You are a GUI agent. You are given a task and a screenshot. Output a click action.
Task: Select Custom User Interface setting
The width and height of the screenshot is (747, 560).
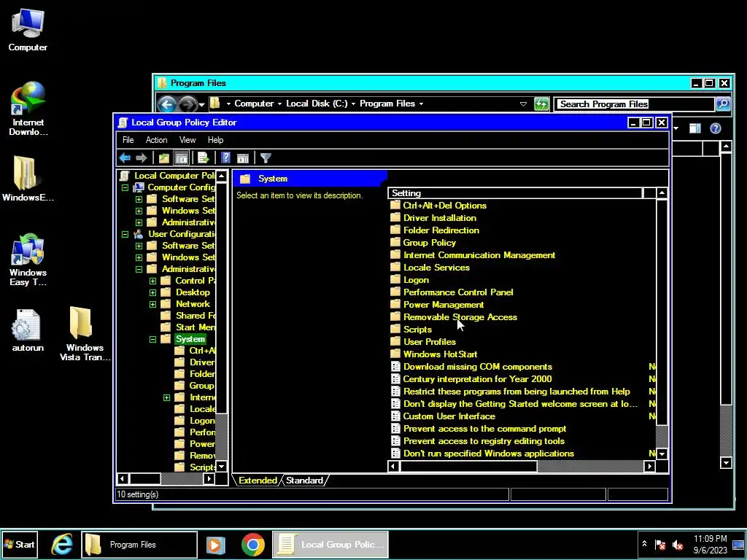pos(449,416)
